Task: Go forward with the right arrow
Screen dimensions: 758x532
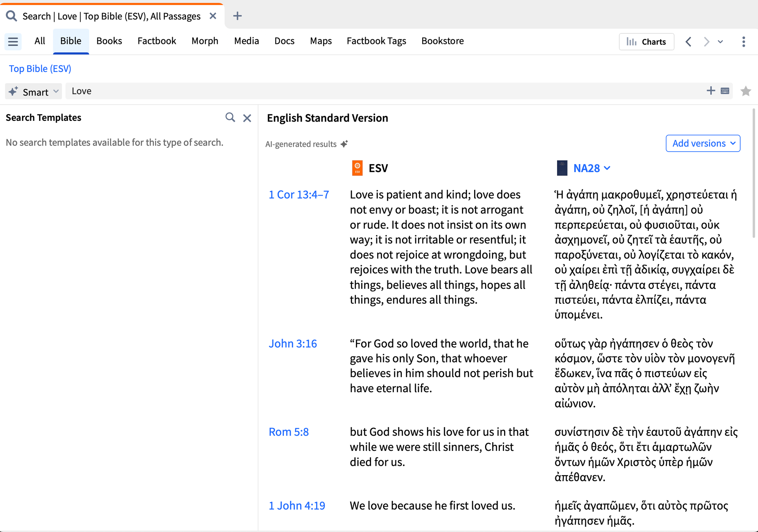Action: click(706, 41)
